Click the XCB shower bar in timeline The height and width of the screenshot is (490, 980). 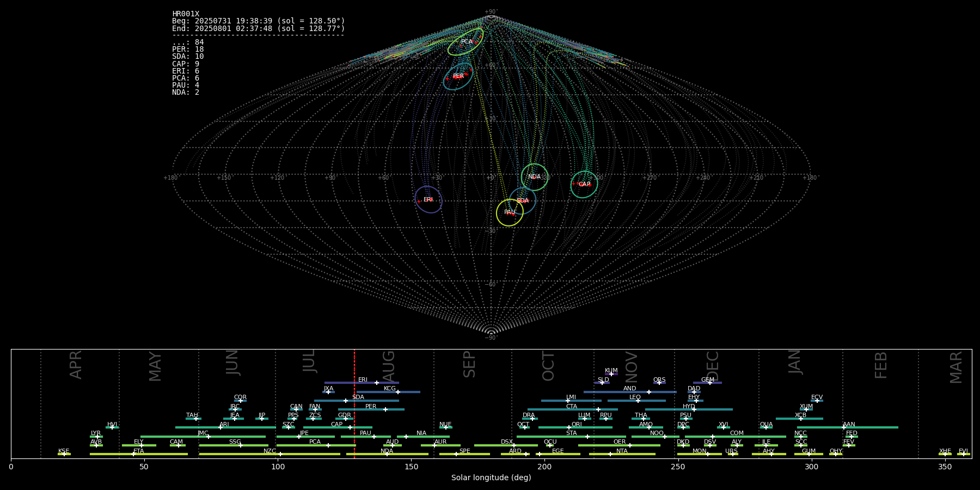(x=799, y=419)
